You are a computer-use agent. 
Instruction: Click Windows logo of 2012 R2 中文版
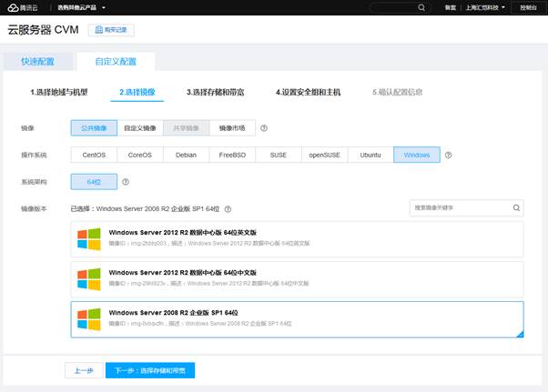88,278
